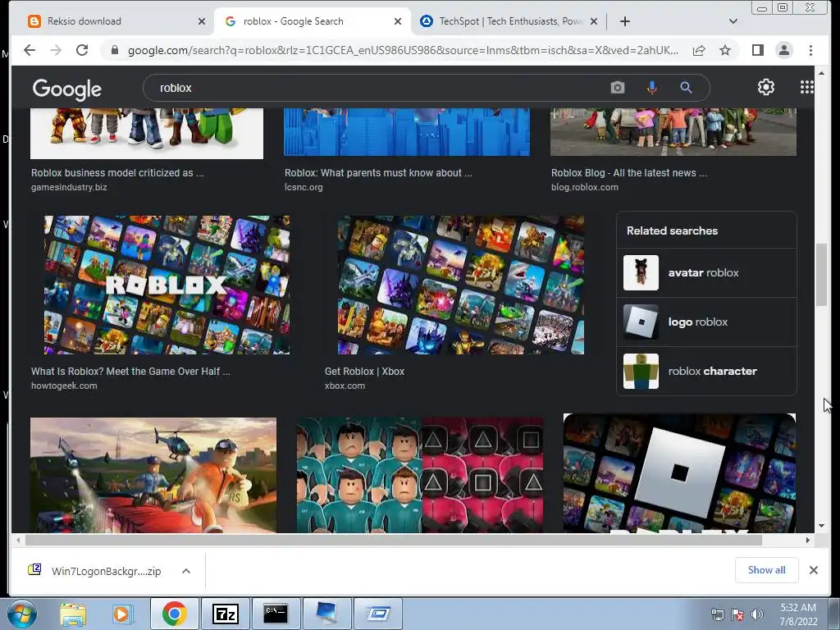Go back using the browser back arrow

tap(30, 50)
